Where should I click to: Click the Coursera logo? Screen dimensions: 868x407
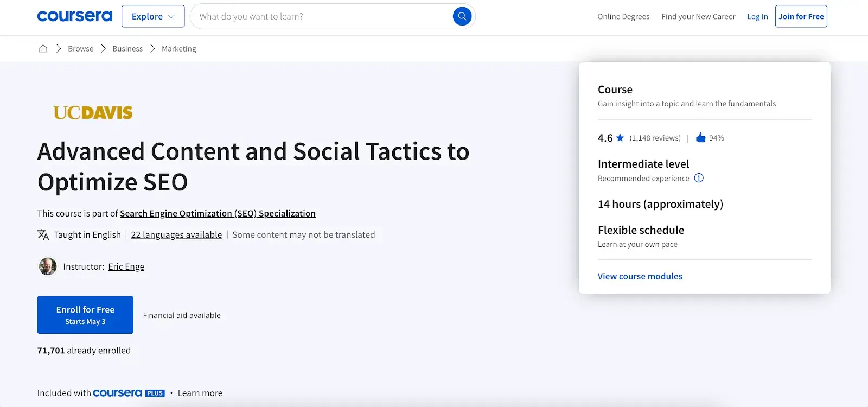coord(75,16)
